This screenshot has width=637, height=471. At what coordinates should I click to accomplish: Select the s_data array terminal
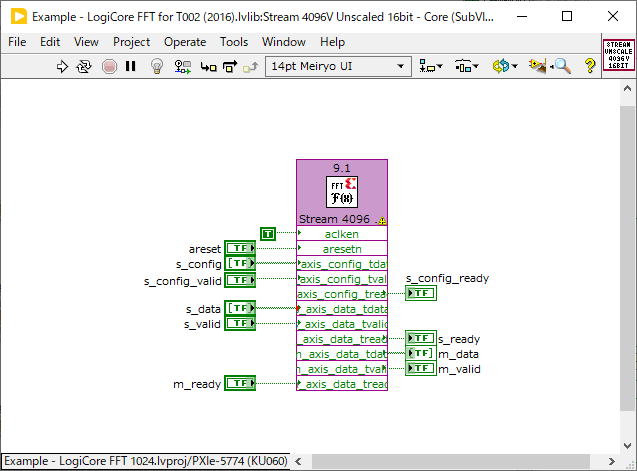240,308
